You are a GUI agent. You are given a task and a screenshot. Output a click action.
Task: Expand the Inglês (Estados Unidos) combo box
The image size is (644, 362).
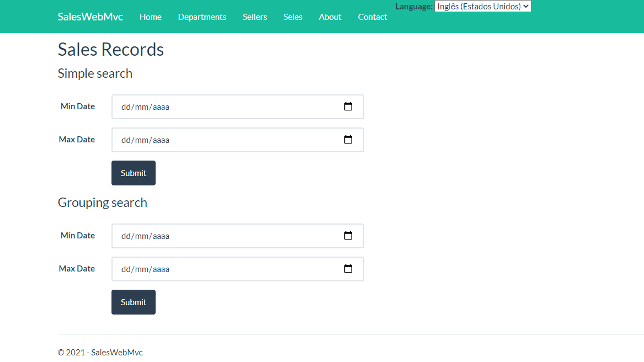coord(482,6)
